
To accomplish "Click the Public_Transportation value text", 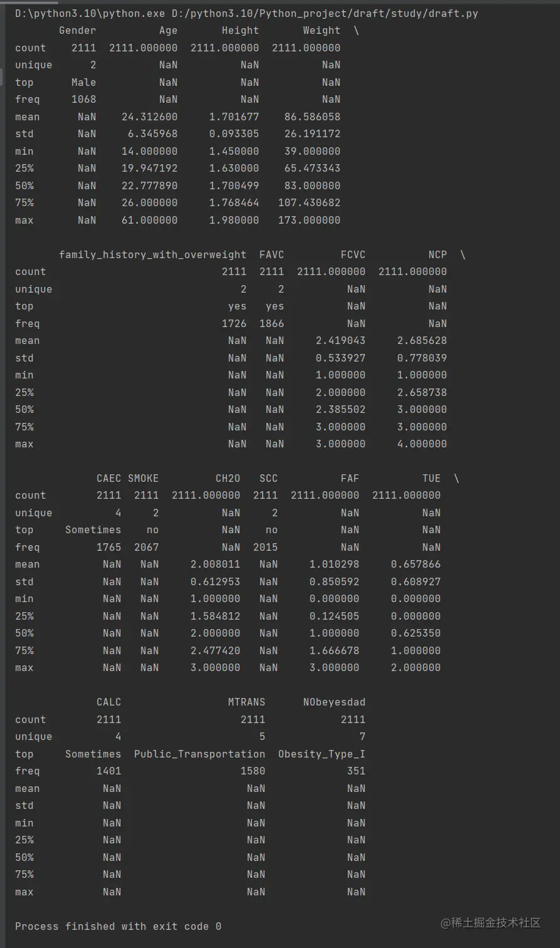I will [199, 754].
